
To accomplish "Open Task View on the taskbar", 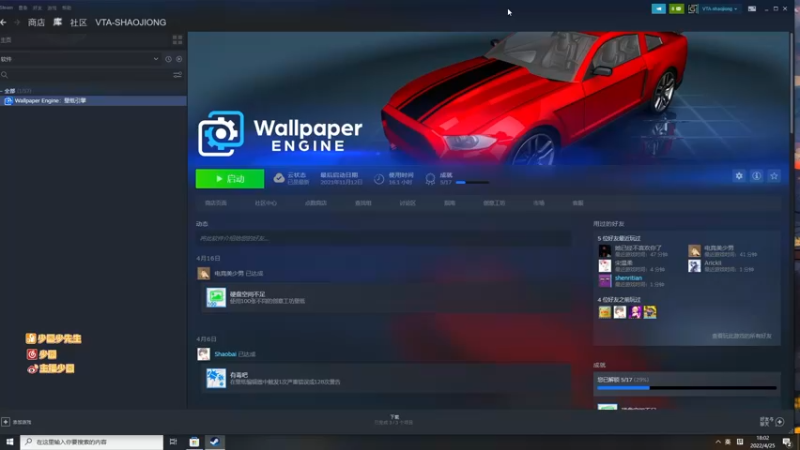I will [173, 442].
